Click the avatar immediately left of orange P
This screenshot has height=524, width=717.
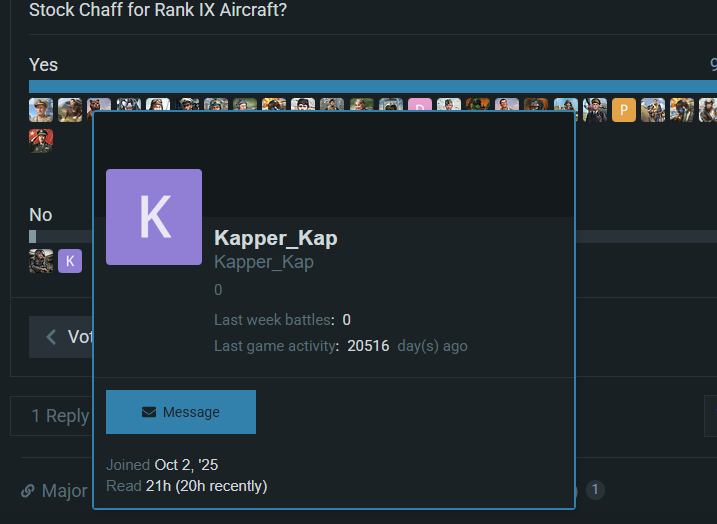(595, 110)
